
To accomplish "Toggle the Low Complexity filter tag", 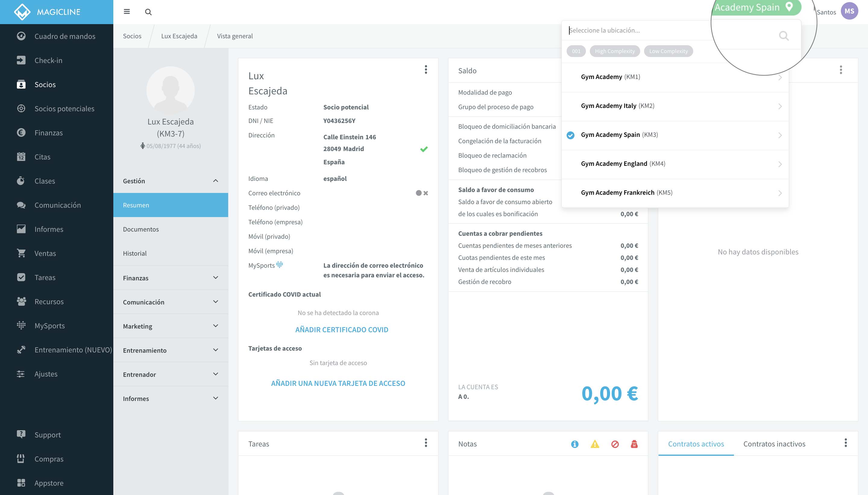I will 668,51.
